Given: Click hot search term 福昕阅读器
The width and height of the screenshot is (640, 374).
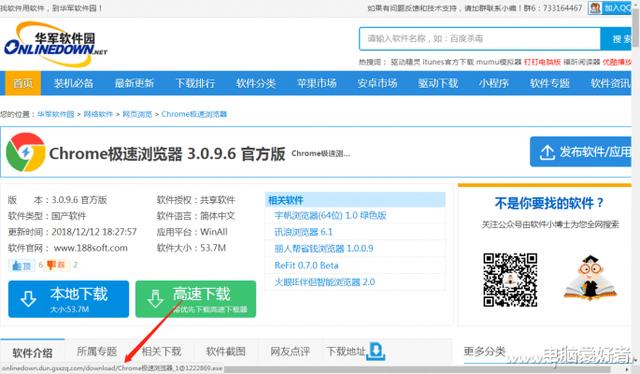Looking at the screenshot, I should point(582,62).
